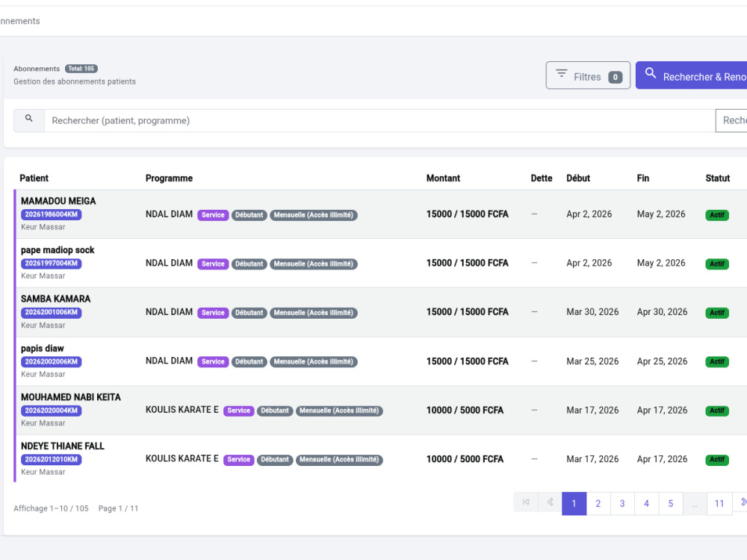747x560 pixels.
Task: Select pagination page 5
Action: [671, 503]
